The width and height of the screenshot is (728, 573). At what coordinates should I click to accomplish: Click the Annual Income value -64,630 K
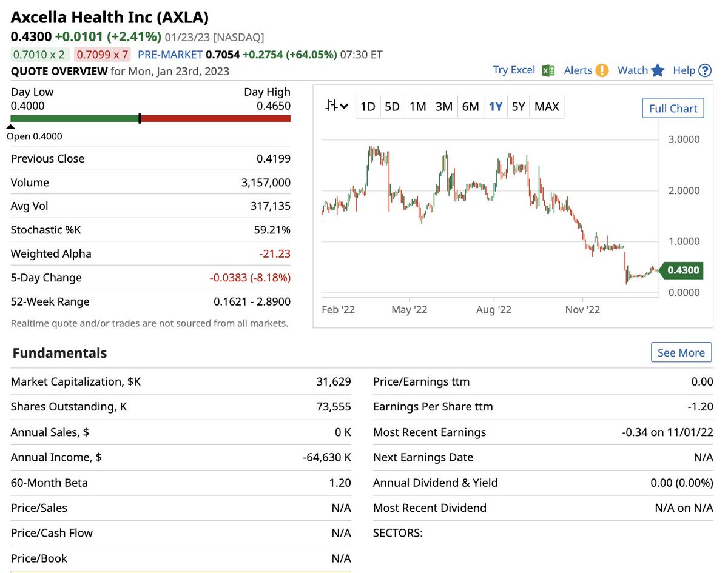click(327, 457)
